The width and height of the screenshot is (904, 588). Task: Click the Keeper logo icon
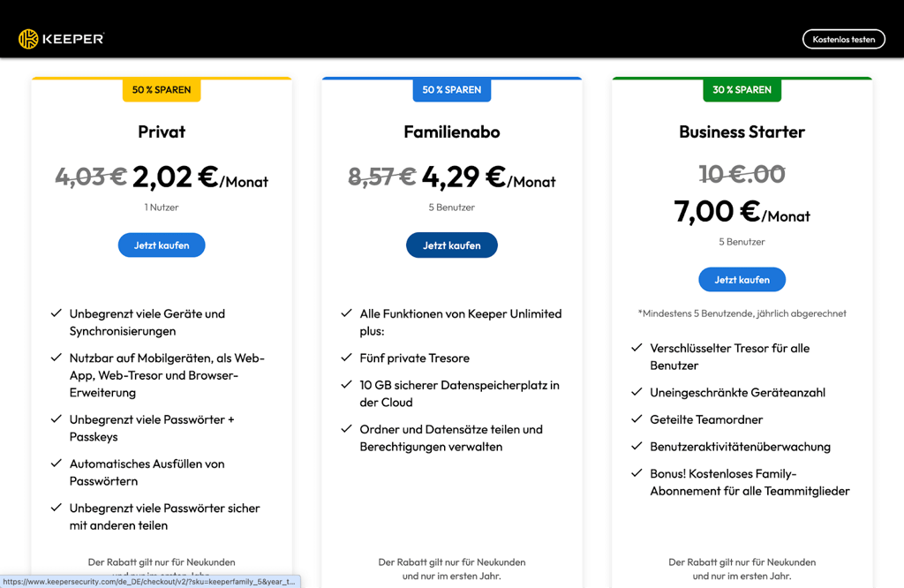28,39
